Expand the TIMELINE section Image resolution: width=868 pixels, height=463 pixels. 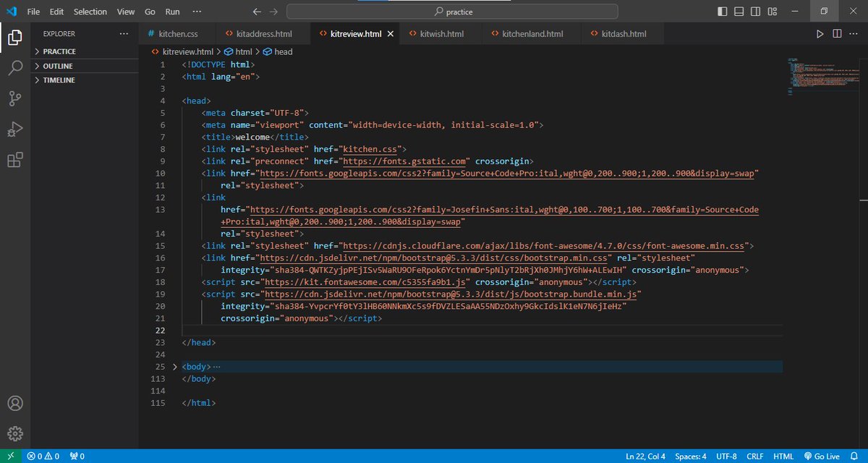click(84, 80)
